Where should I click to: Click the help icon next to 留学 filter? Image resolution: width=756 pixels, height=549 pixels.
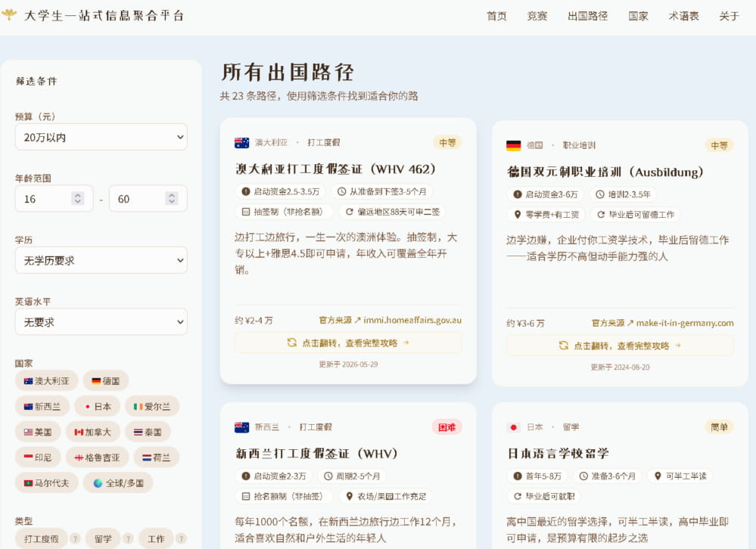click(128, 538)
